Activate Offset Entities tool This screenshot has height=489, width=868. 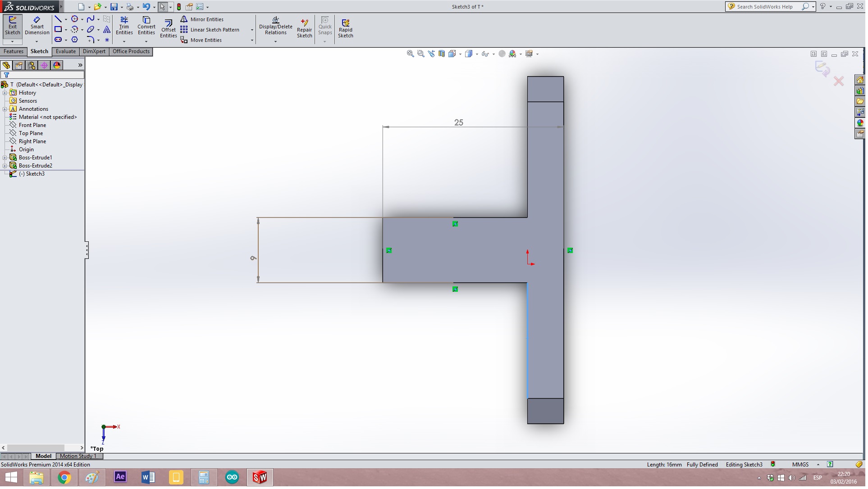pyautogui.click(x=169, y=29)
